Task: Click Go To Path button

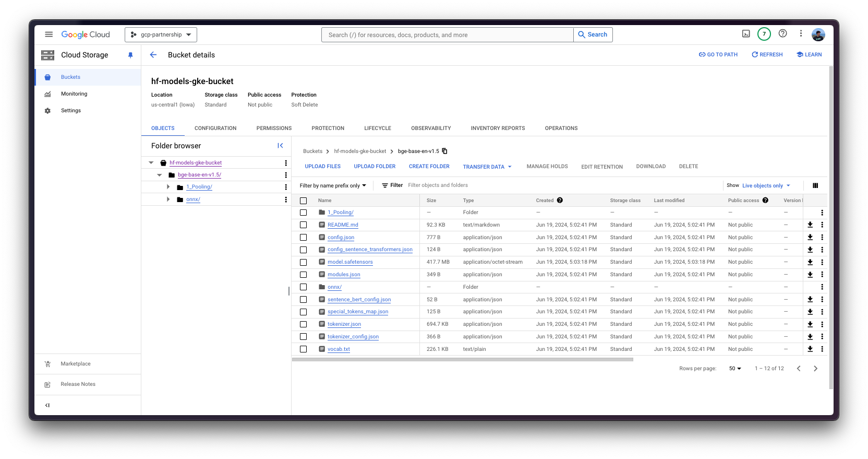Action: pos(718,55)
